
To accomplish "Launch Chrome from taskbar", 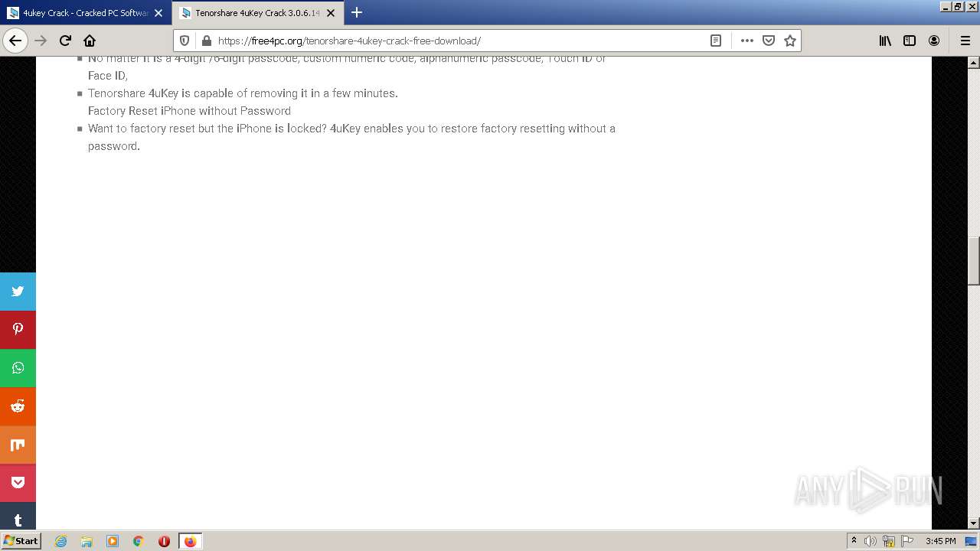I will pos(139,541).
